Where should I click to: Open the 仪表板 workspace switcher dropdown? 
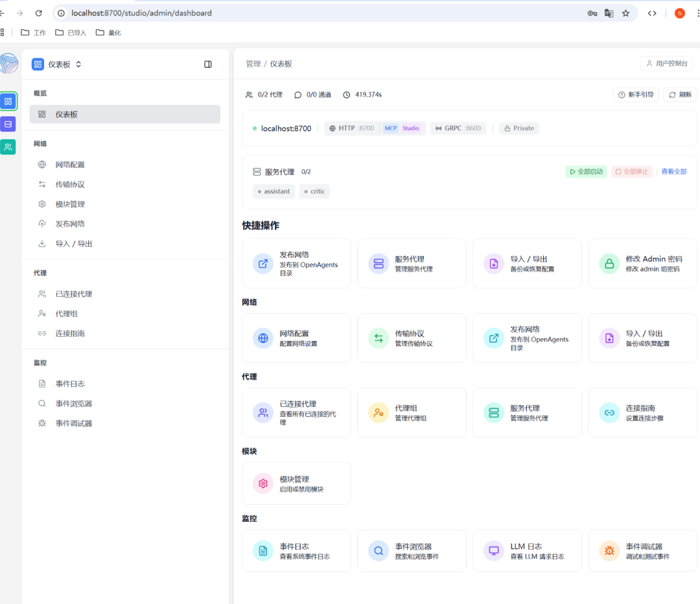[x=56, y=64]
